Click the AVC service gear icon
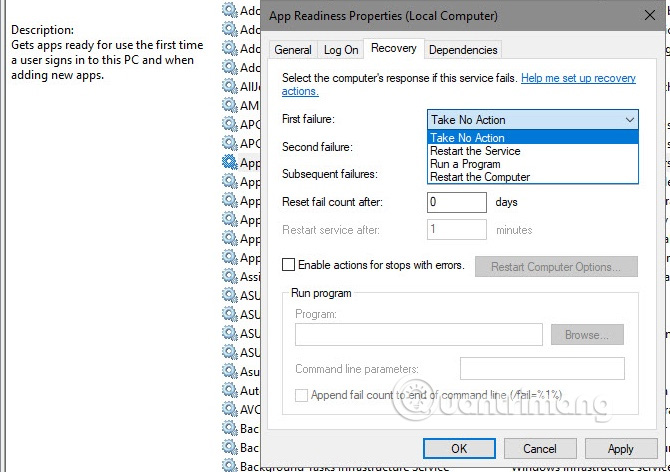 (x=229, y=409)
